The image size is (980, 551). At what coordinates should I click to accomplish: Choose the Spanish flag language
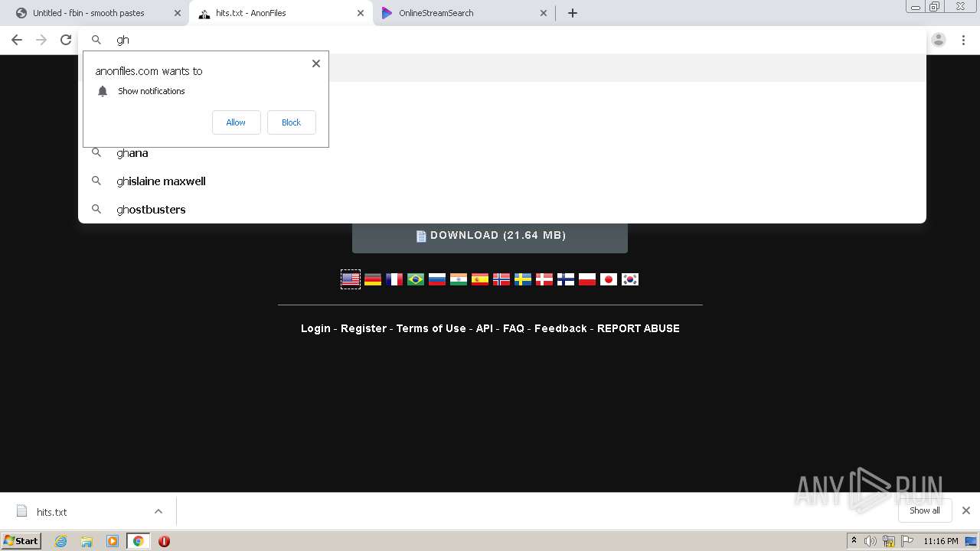click(x=480, y=279)
